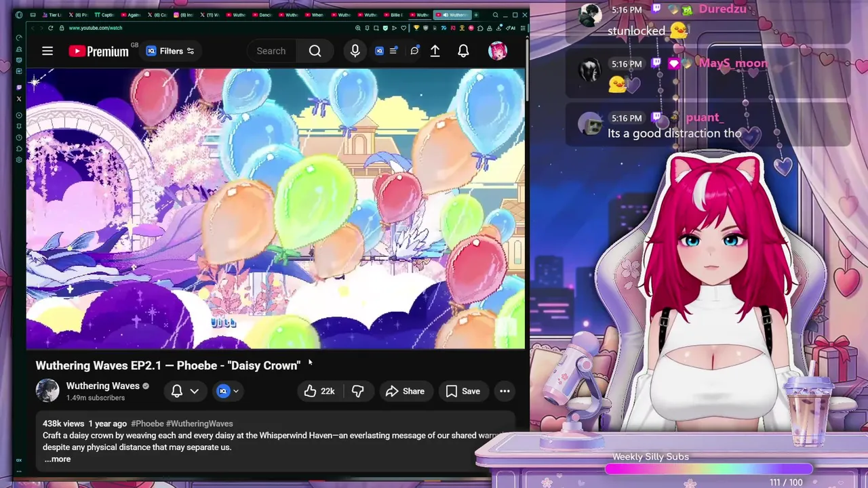Click the #WutheringWaves hashtag link
Screen dimensions: 868x488
tap(199, 424)
